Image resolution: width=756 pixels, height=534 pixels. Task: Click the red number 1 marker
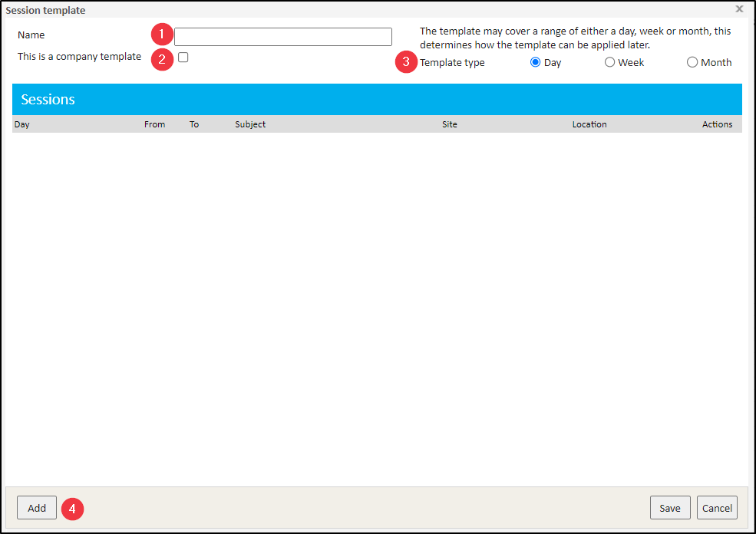(161, 35)
